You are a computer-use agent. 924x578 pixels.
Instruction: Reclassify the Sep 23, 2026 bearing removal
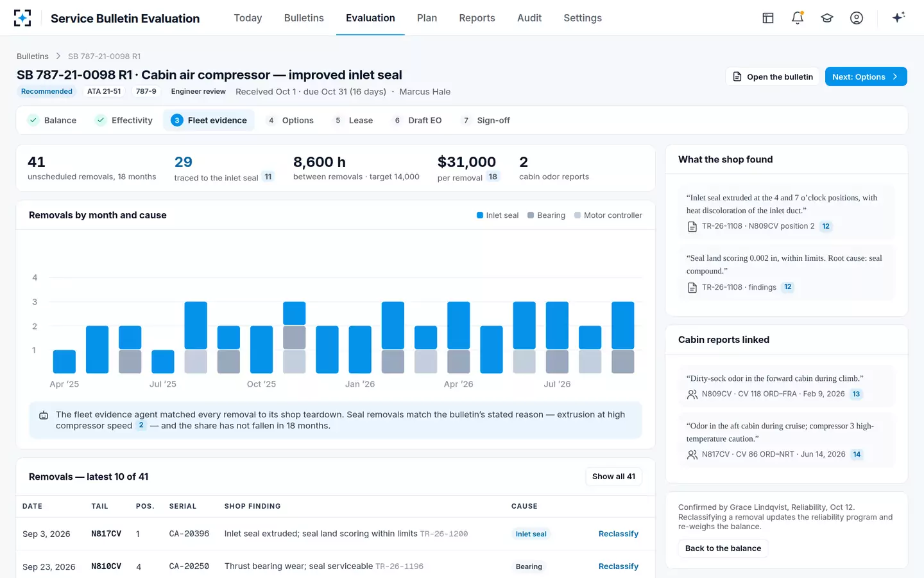click(619, 566)
